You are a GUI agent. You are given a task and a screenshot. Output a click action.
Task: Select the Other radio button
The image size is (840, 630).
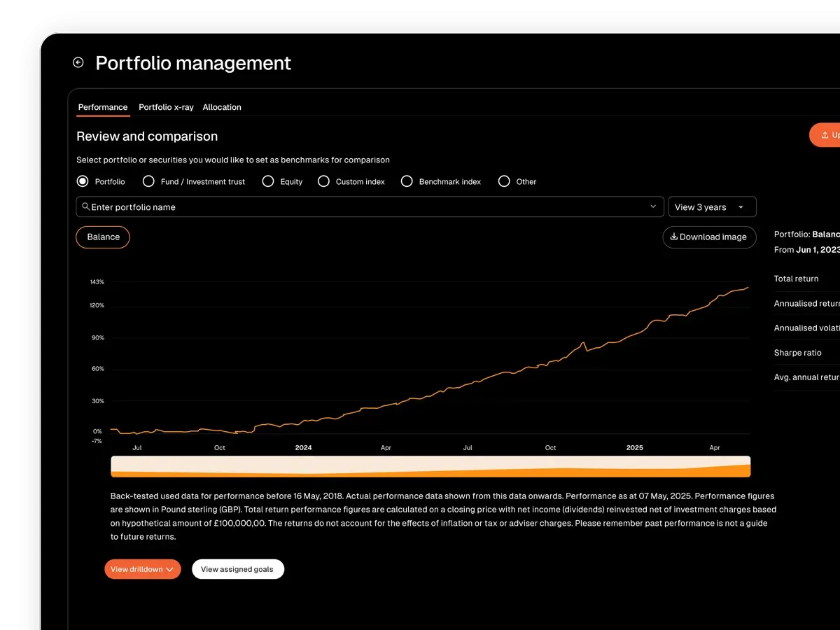click(x=504, y=181)
